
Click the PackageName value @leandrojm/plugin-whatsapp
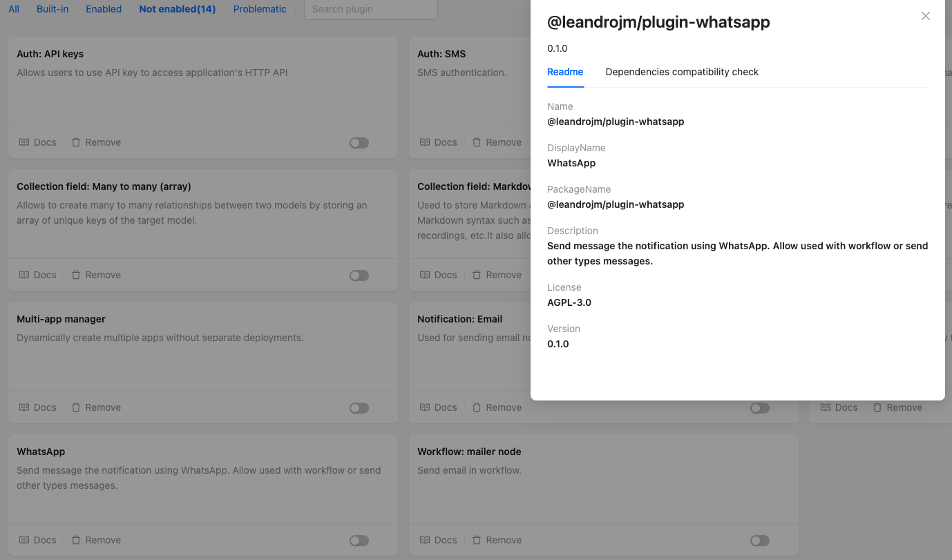pyautogui.click(x=616, y=204)
